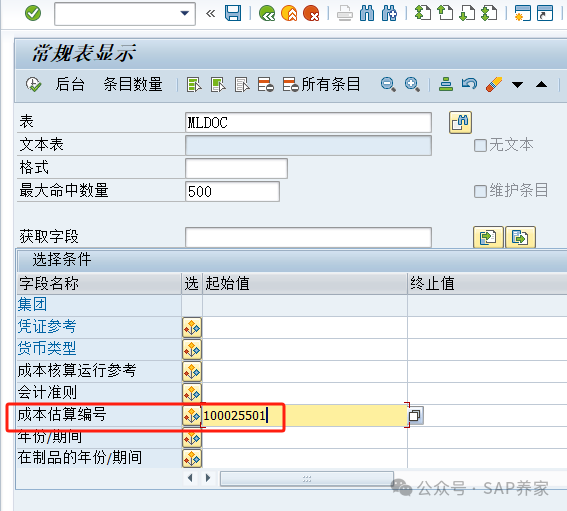Click the horizontal scroll right arrow

point(208,478)
